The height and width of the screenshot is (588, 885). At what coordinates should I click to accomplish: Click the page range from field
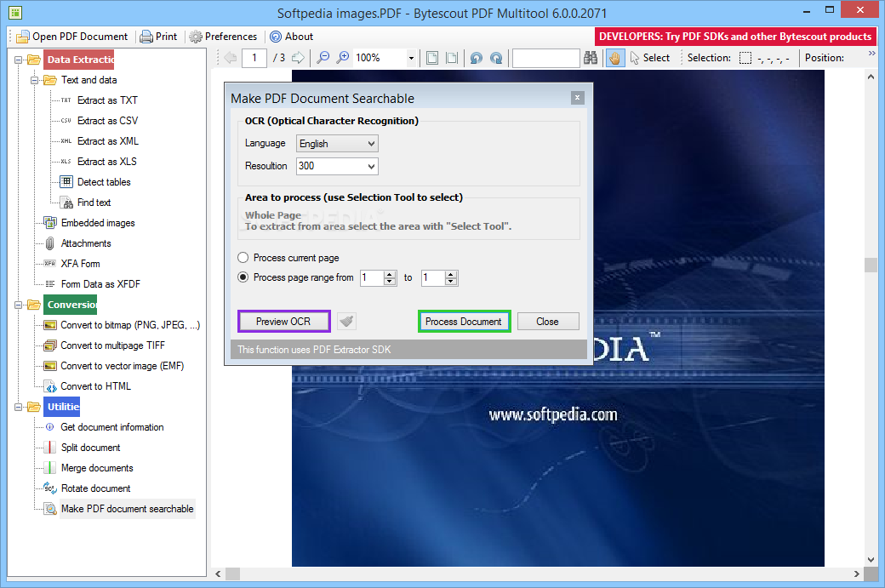tap(372, 277)
